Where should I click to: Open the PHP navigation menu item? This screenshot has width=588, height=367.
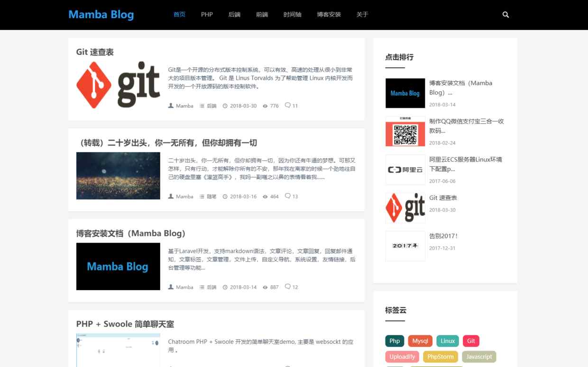[207, 15]
